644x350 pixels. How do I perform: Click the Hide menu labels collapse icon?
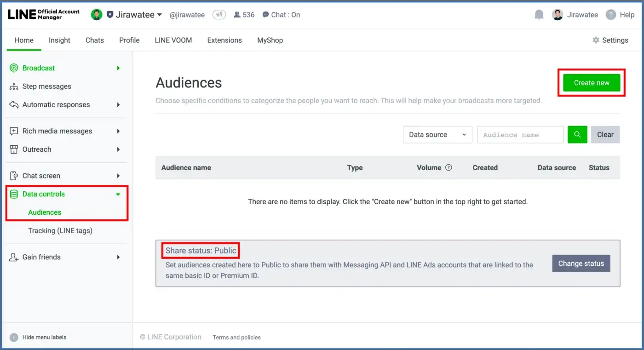[x=14, y=337]
